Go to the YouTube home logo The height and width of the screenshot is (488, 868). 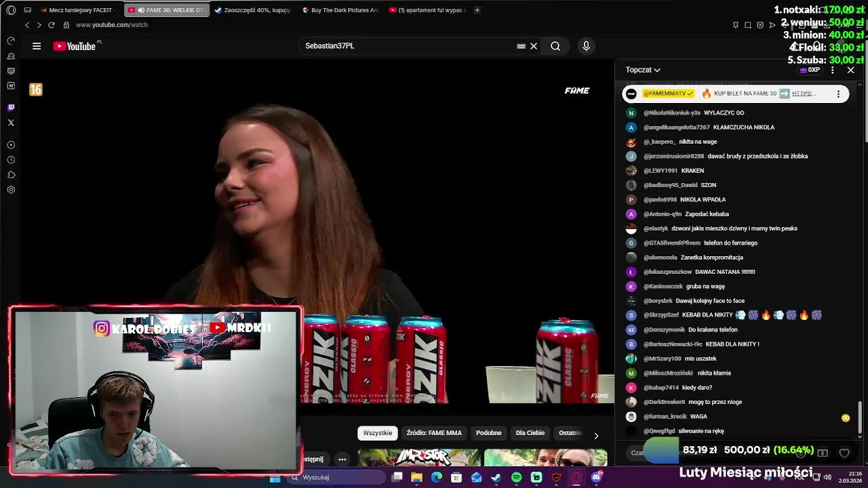coord(74,46)
